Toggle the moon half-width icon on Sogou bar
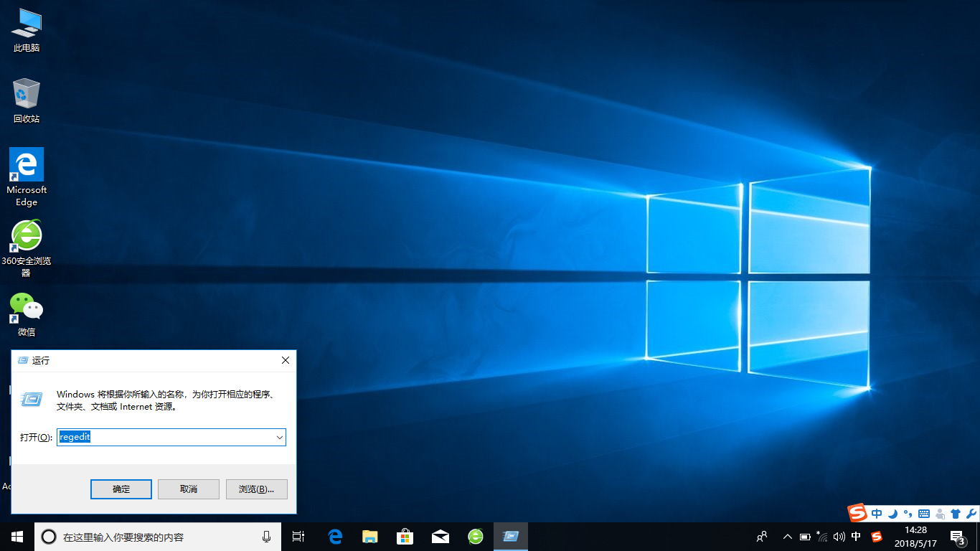The height and width of the screenshot is (551, 980). 892,514
